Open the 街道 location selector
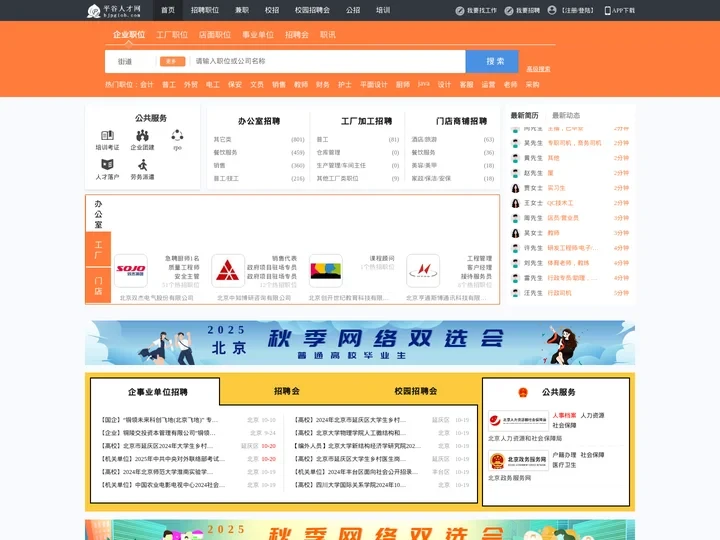Screen dimensions: 720x540 [x=125, y=61]
